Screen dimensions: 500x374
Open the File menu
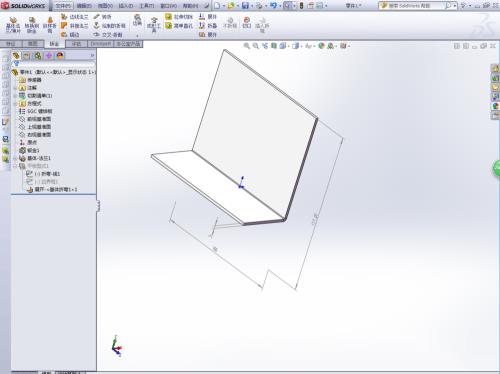63,6
